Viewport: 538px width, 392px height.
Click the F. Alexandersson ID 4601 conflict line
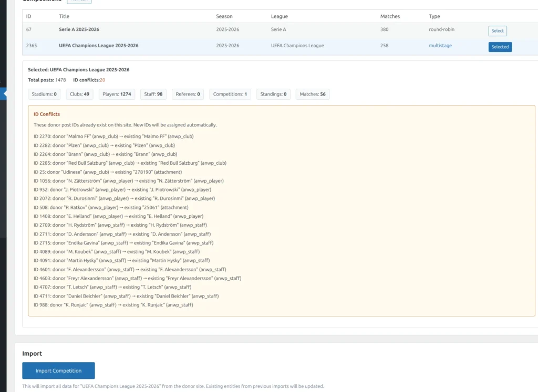(x=130, y=269)
